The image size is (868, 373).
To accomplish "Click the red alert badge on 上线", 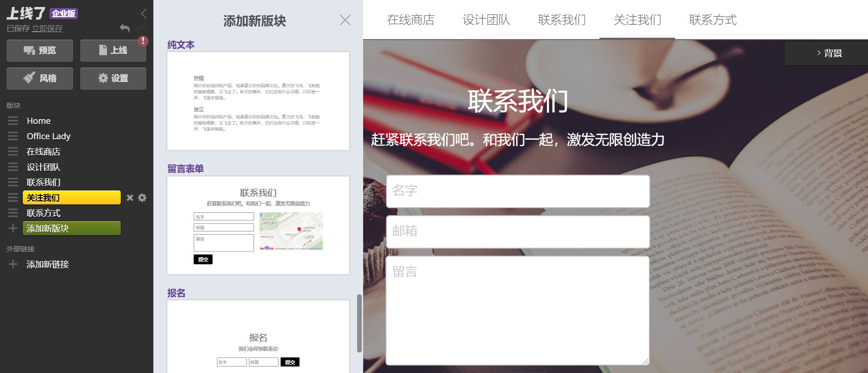I will pos(143,41).
